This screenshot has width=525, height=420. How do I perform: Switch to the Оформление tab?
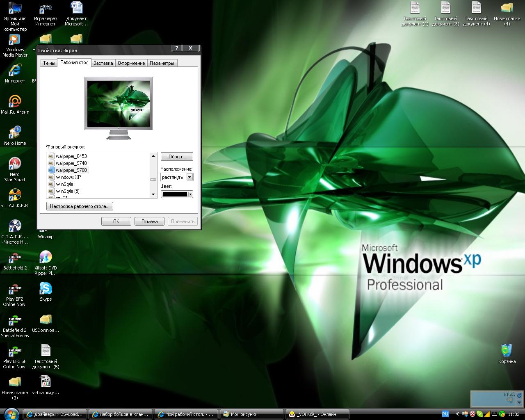pyautogui.click(x=131, y=63)
